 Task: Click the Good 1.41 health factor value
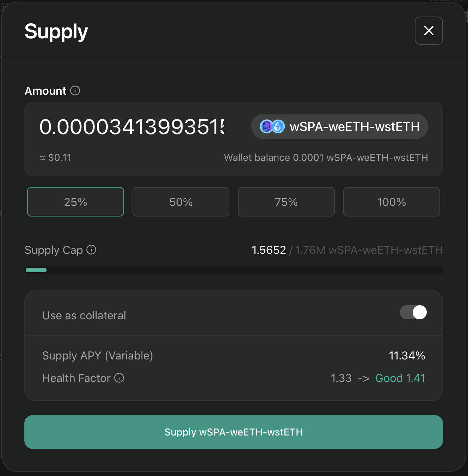click(400, 378)
